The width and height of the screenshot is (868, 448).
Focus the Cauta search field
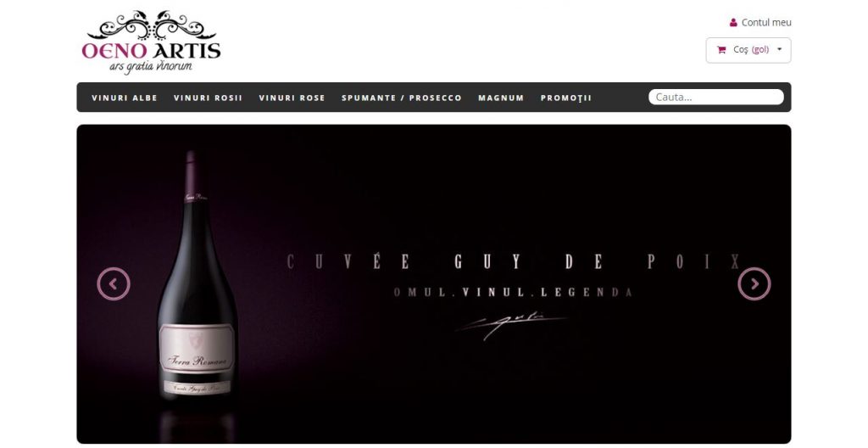click(x=715, y=97)
